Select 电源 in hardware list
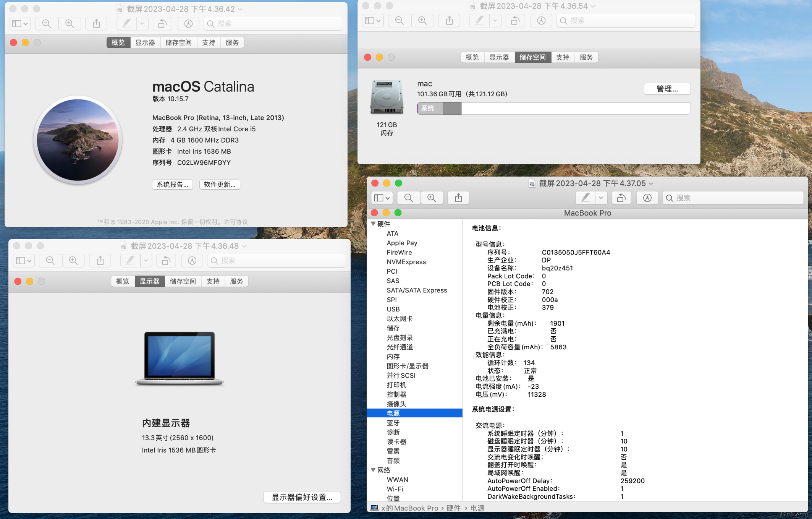 [414, 413]
